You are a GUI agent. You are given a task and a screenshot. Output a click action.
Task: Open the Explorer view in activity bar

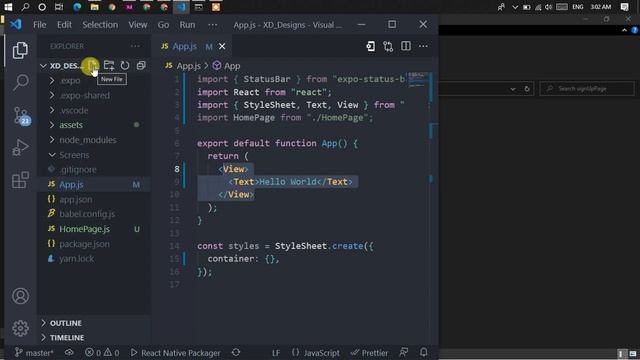point(20,50)
